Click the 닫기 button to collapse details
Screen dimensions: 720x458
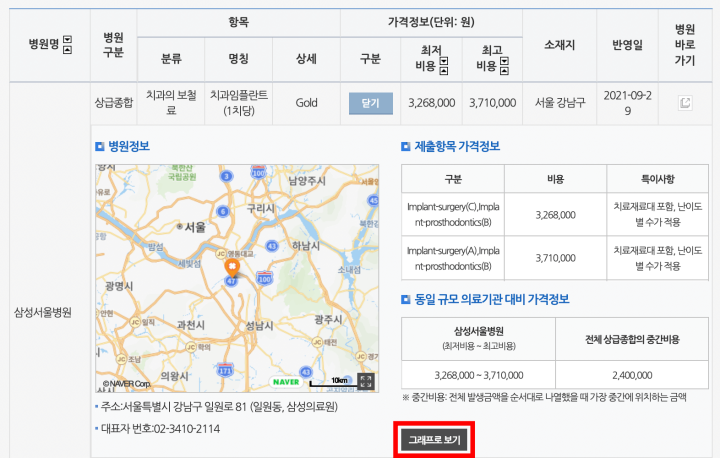pyautogui.click(x=371, y=103)
